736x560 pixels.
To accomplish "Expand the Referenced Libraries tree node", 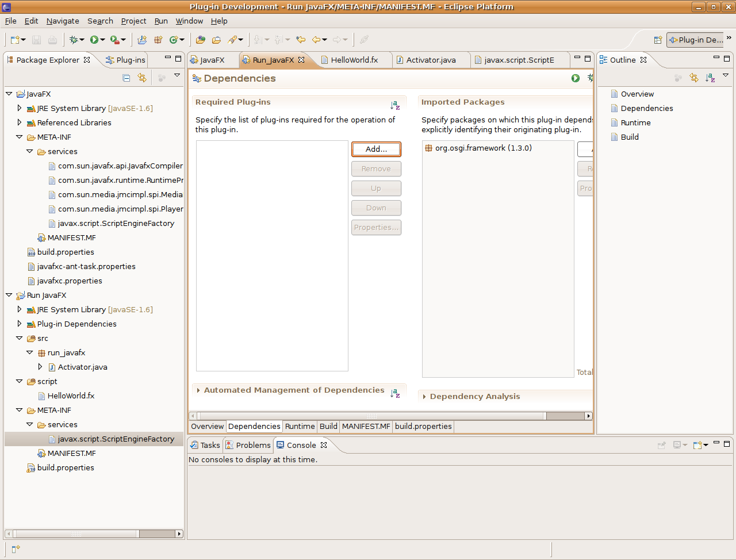I will 20,122.
